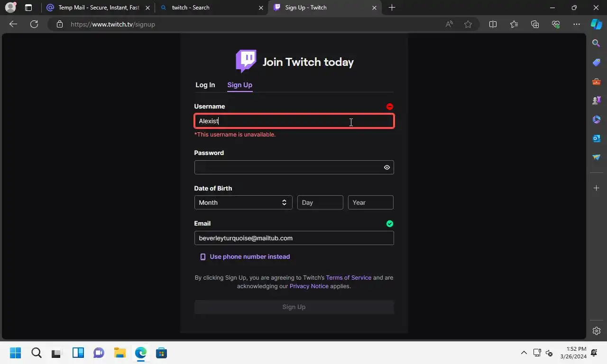Switch to Log In tab
Image resolution: width=607 pixels, height=364 pixels.
(x=205, y=85)
